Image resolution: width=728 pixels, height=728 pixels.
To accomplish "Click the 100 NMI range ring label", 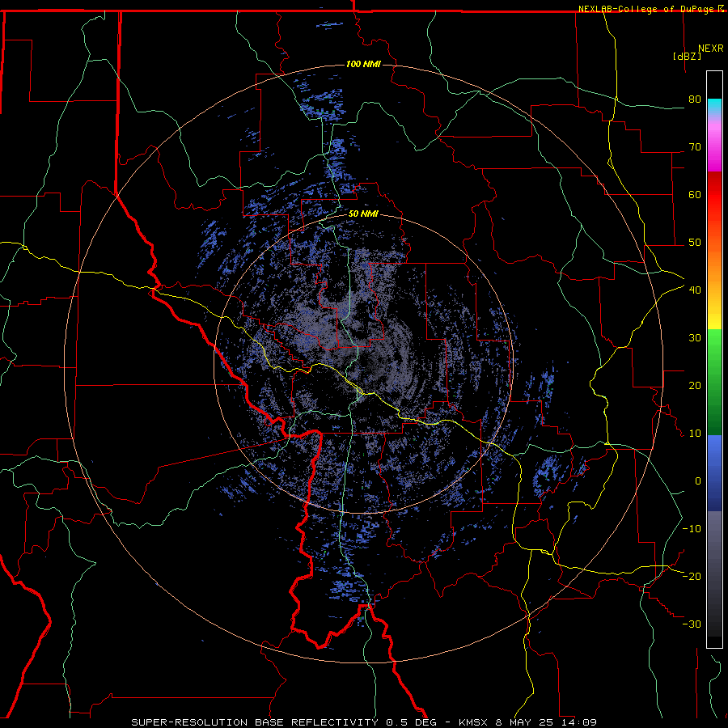I will coord(363,64).
